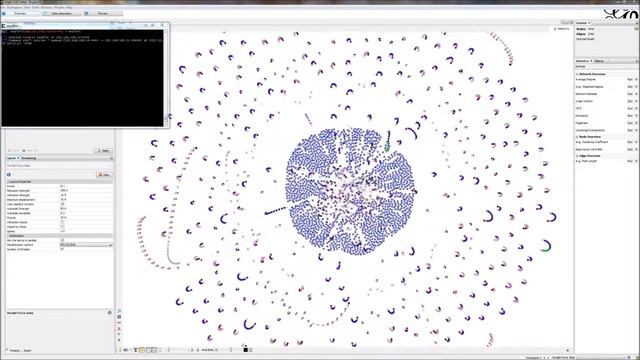Run the Modularity statistic
Image resolution: width=640 pixels, height=360 pixels.
pyautogui.click(x=630, y=116)
